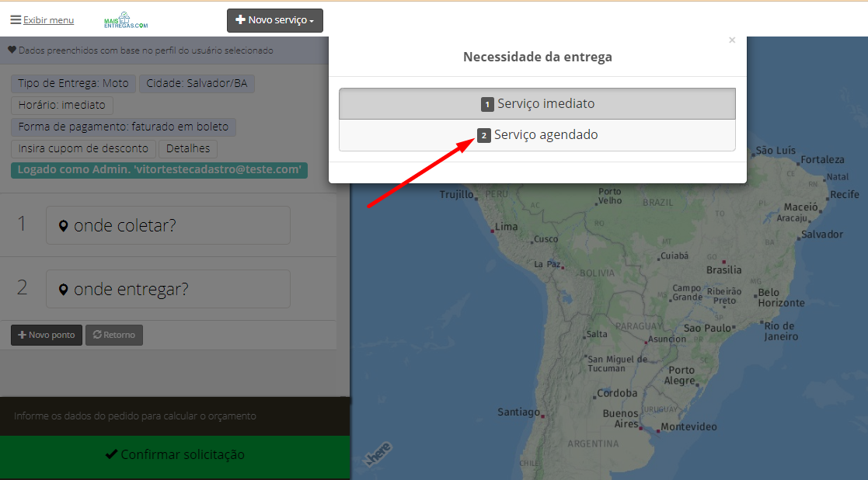
Task: Click the Porto Velho map label
Action: (x=609, y=197)
